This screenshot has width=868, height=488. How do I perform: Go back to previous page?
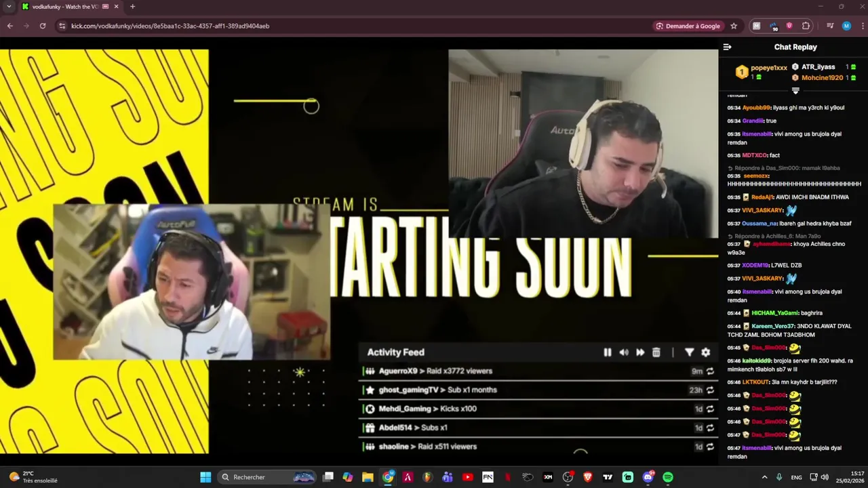(x=9, y=26)
